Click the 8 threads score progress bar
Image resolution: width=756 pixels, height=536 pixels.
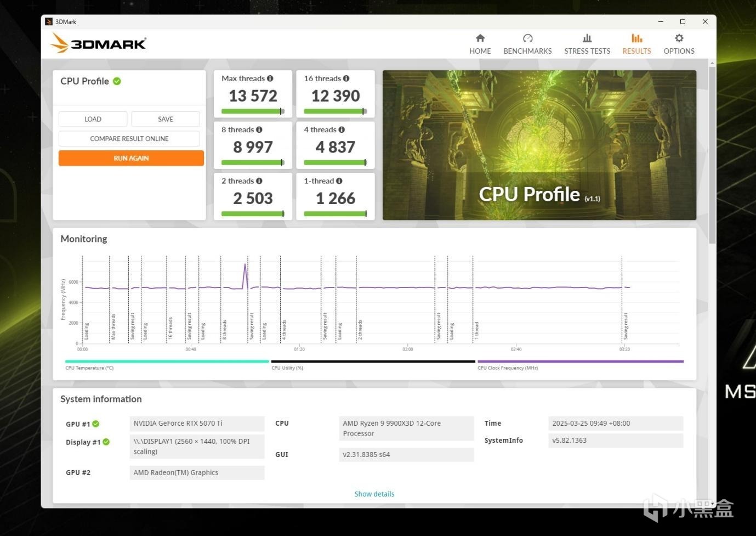click(253, 162)
